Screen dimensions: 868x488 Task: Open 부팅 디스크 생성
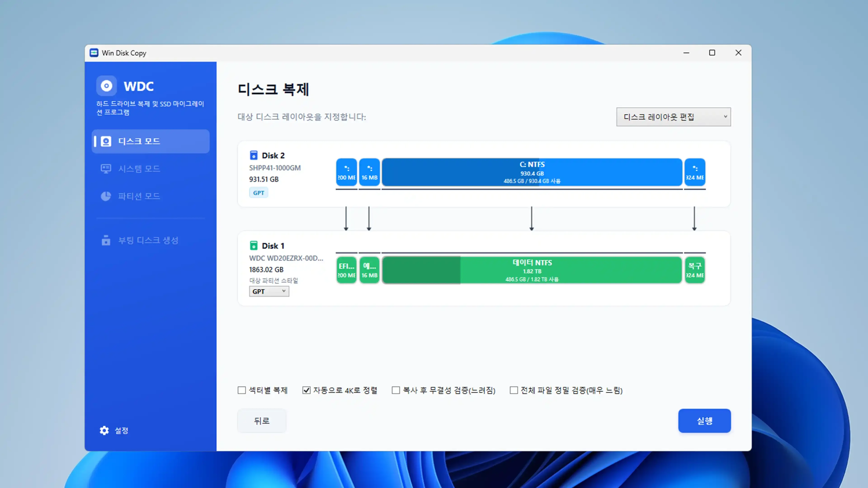click(151, 240)
